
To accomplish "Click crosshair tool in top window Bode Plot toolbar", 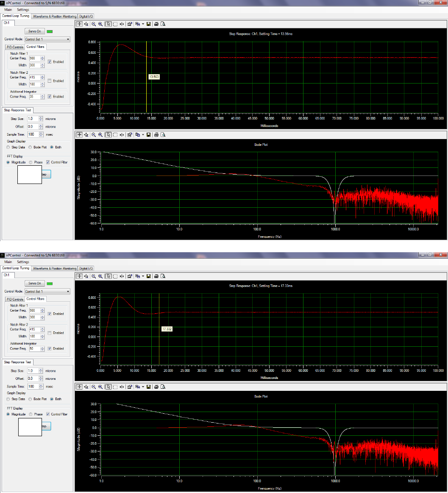I will pos(79,134).
